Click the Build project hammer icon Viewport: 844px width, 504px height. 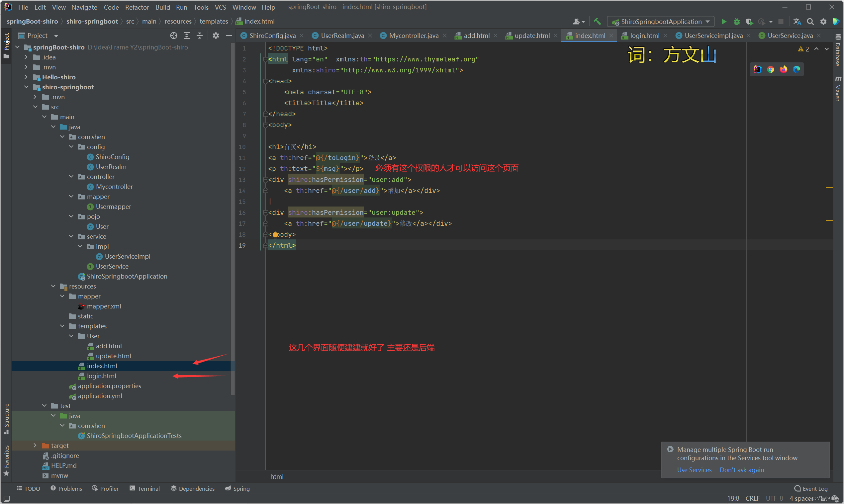tap(597, 22)
